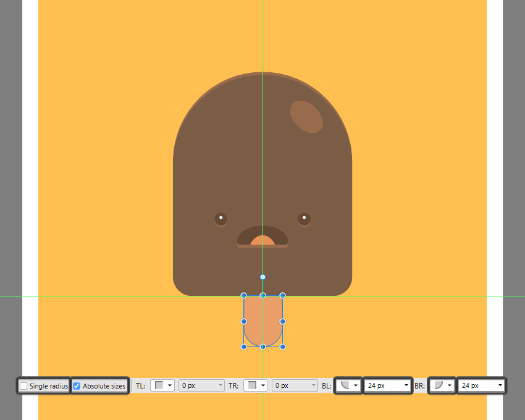525x420 pixels.
Task: Select the orange tongue in the mouth
Action: tap(263, 241)
